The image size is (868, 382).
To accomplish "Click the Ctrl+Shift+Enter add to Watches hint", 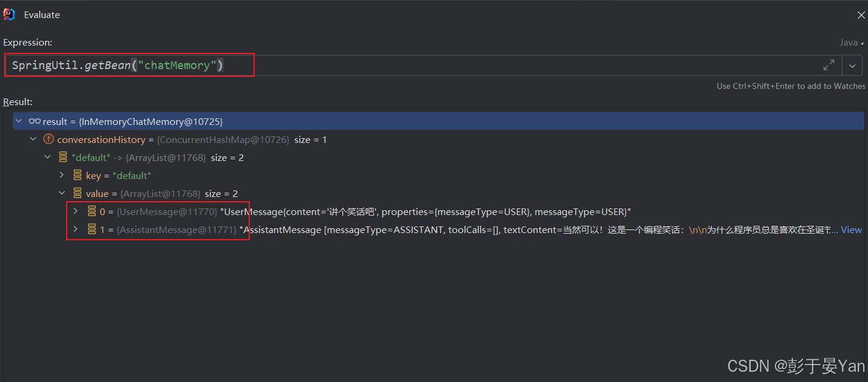I will [791, 86].
